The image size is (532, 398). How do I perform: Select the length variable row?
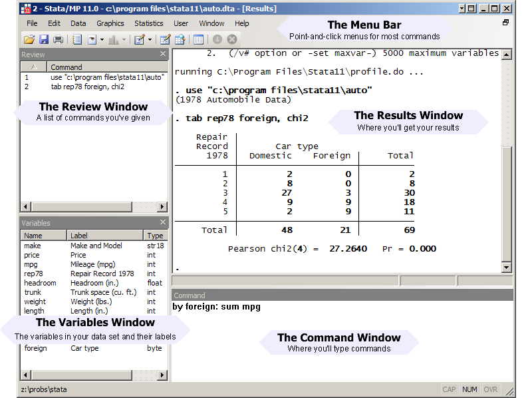pyautogui.click(x=94, y=311)
